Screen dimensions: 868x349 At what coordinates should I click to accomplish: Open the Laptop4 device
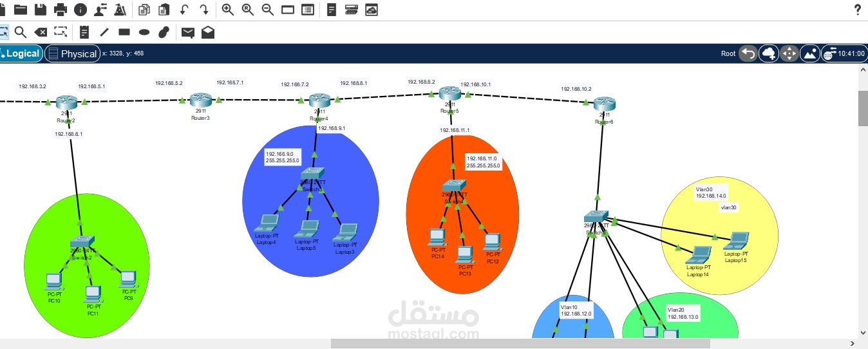point(266,223)
